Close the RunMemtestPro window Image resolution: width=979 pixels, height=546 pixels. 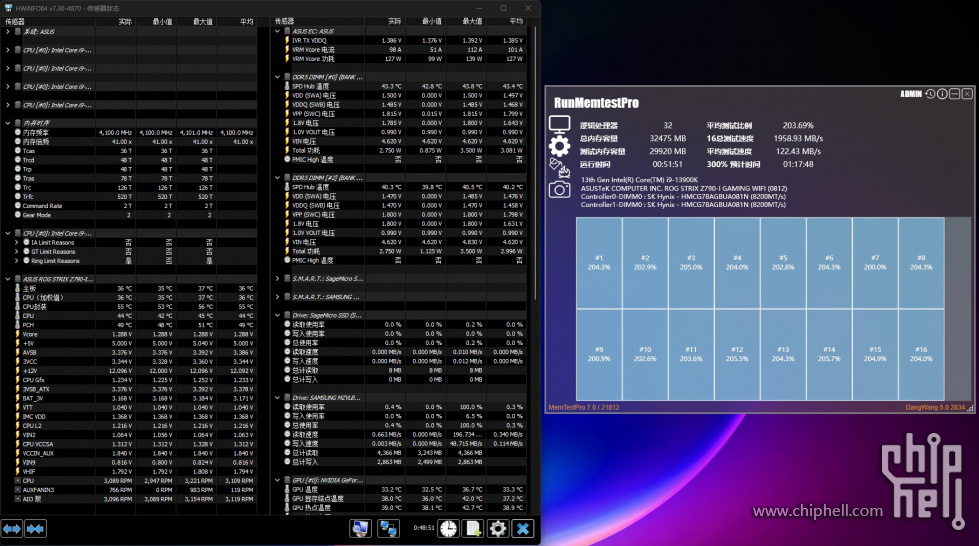coord(967,94)
